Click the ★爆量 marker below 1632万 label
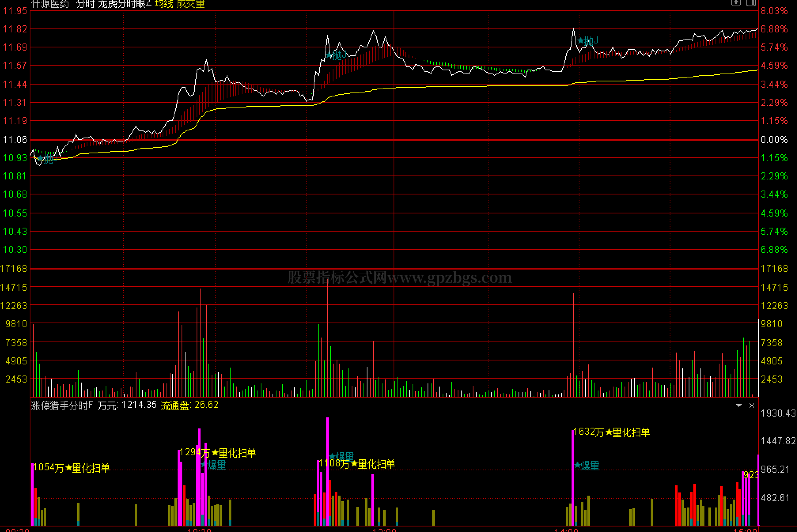The height and width of the screenshot is (532, 797). point(587,466)
